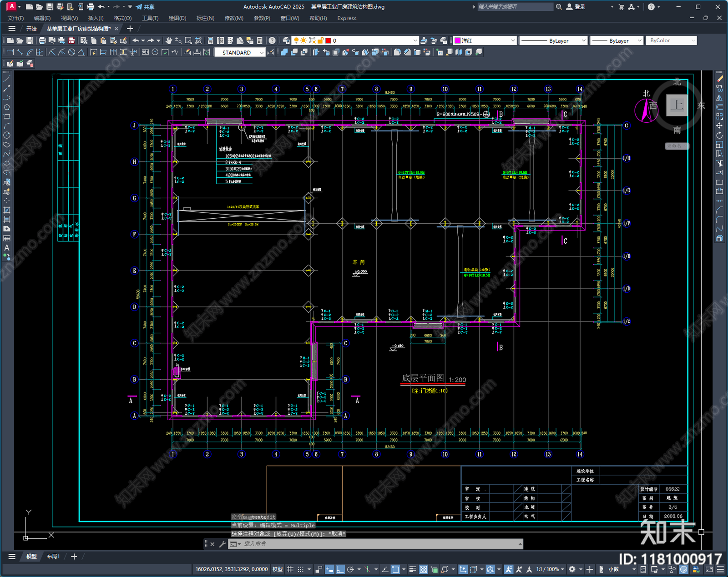Toggle the drawing grid display
Screen dimensions: 728x577
coord(290,569)
